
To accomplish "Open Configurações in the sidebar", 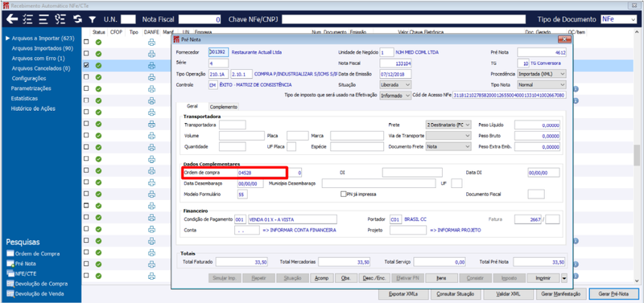I will pos(29,78).
